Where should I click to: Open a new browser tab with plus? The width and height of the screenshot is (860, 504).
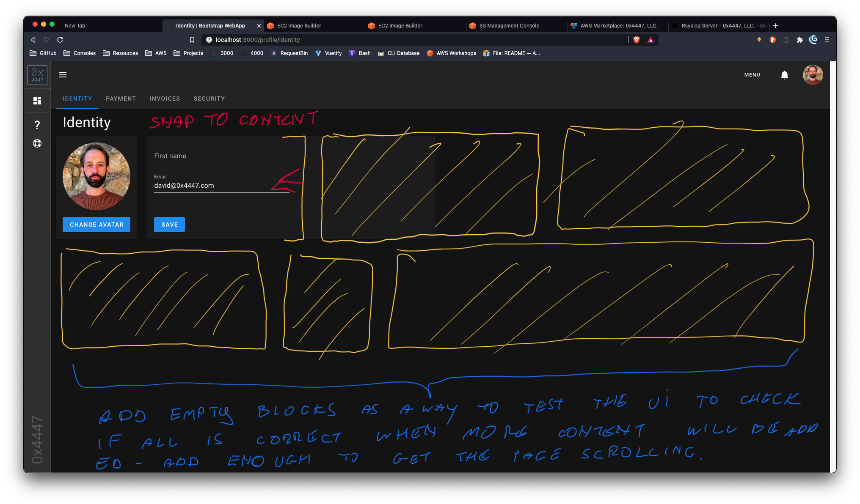(x=776, y=26)
